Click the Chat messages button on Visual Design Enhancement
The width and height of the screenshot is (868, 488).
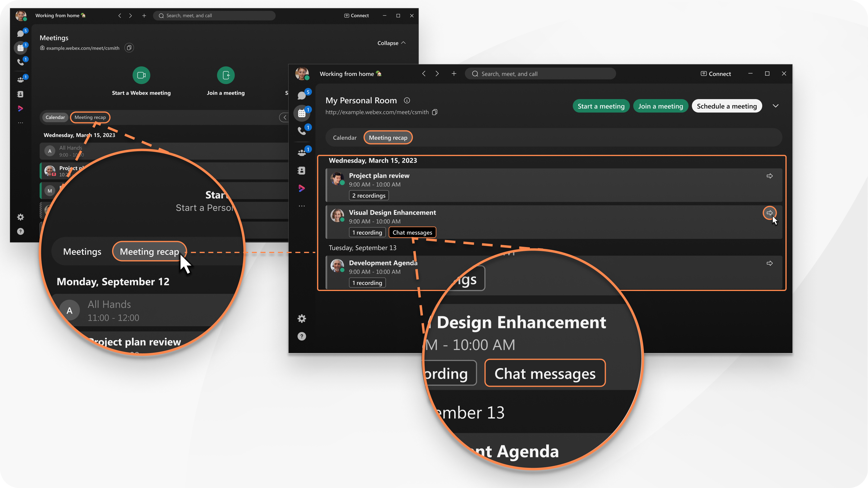click(413, 232)
